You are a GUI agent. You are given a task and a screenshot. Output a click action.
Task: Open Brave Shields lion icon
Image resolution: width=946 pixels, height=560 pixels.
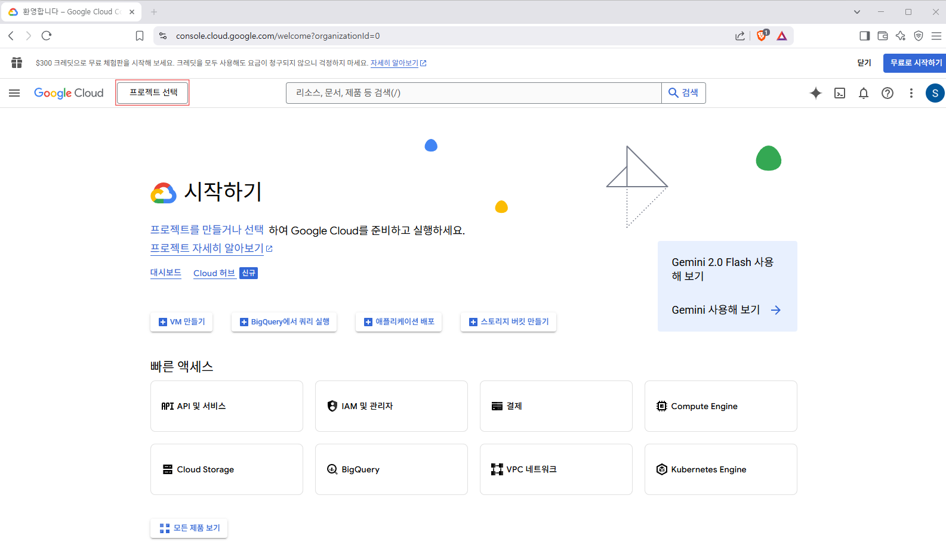(762, 36)
